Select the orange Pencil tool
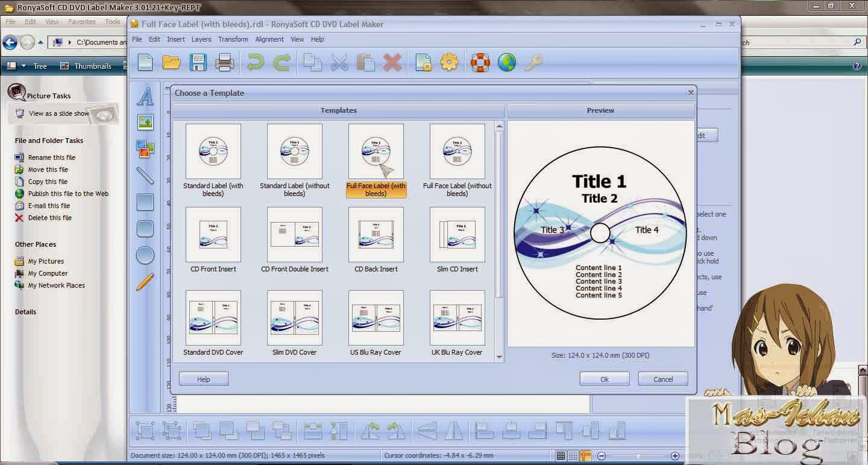Viewport: 868px width, 465px height. [x=145, y=282]
